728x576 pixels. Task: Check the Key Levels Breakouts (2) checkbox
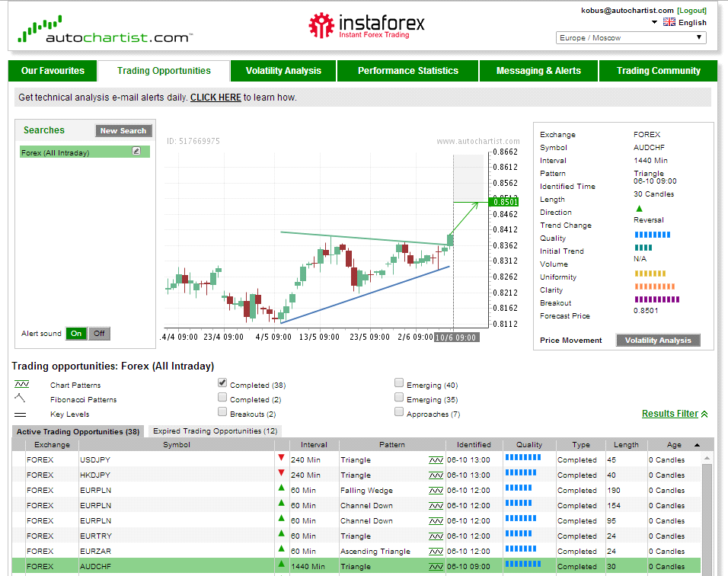[x=222, y=412]
